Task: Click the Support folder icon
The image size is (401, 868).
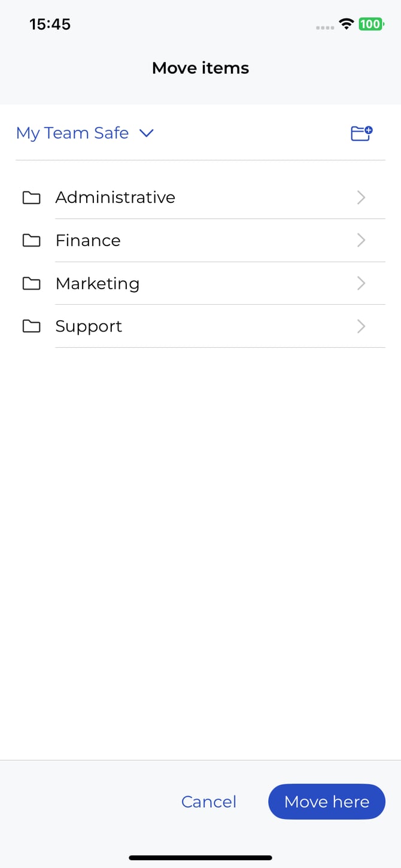Action: click(31, 326)
